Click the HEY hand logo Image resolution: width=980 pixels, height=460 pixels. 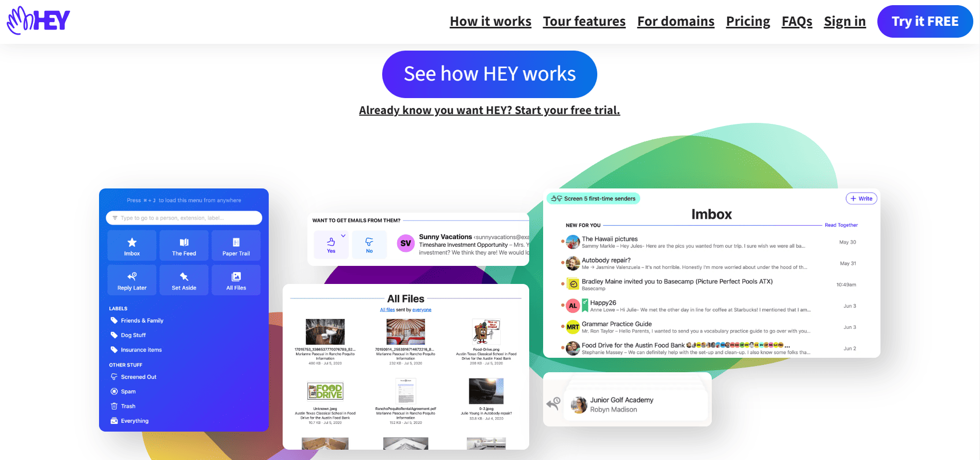[x=38, y=21]
